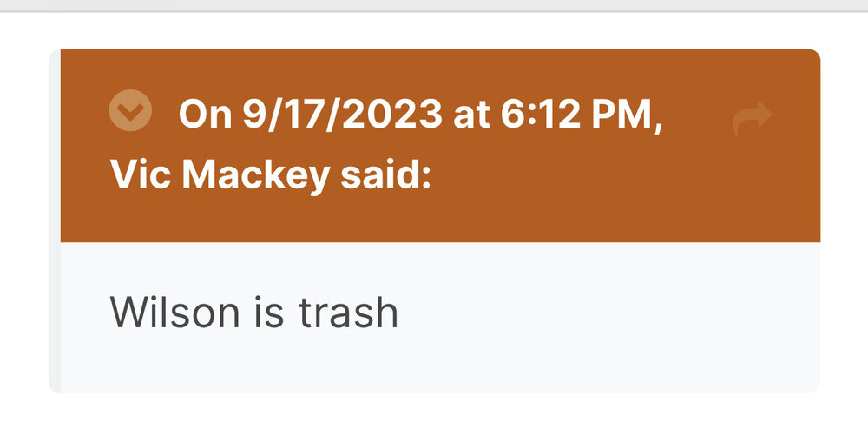Viewport: 868px width, 428px height.
Task: Click the name Vic Mackey
Action: pyautogui.click(x=220, y=177)
